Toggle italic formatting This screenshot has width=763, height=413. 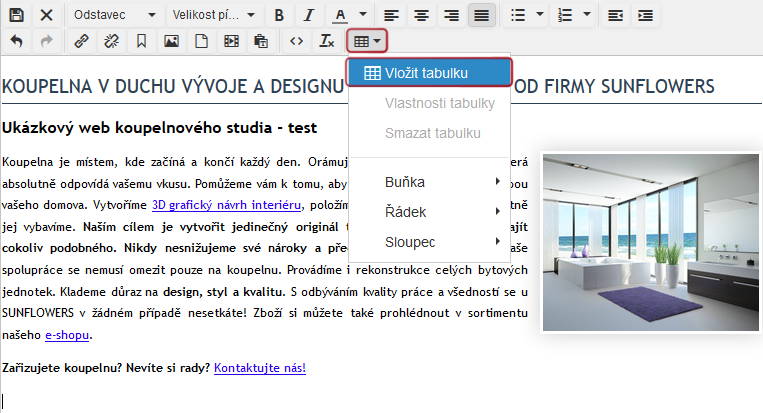tap(309, 16)
